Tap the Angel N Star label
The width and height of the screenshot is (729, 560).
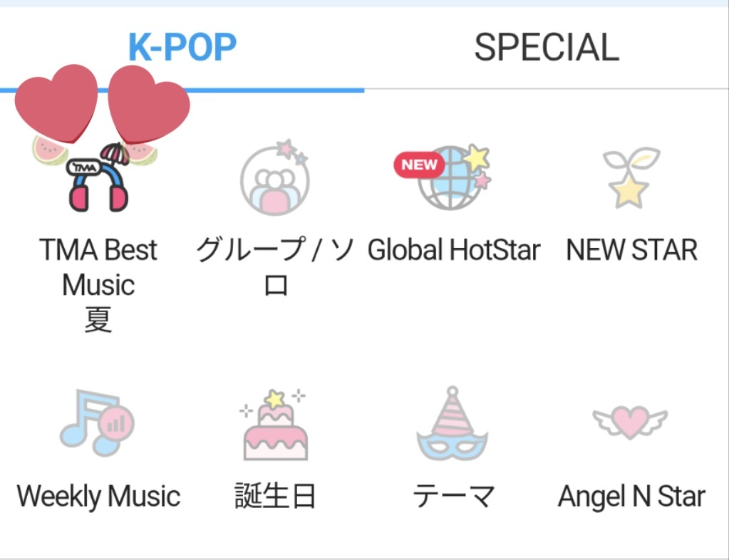pyautogui.click(x=631, y=497)
